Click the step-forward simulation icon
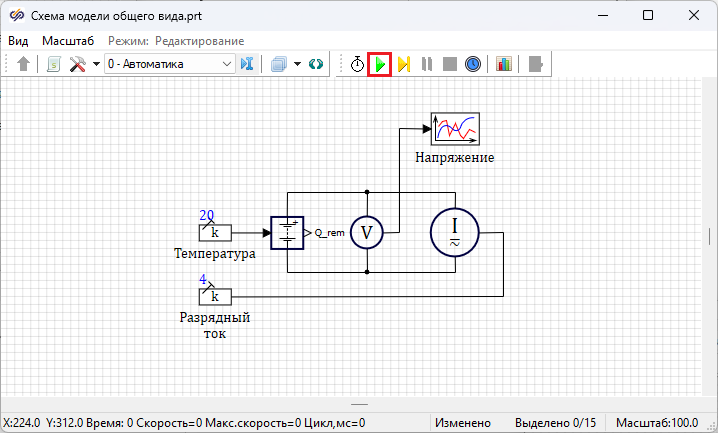 [x=404, y=64]
